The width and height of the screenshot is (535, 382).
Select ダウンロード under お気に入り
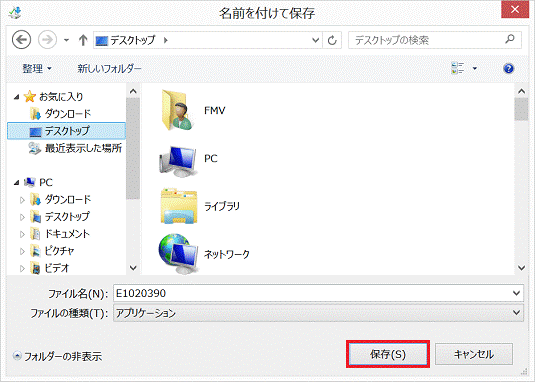coord(61,114)
